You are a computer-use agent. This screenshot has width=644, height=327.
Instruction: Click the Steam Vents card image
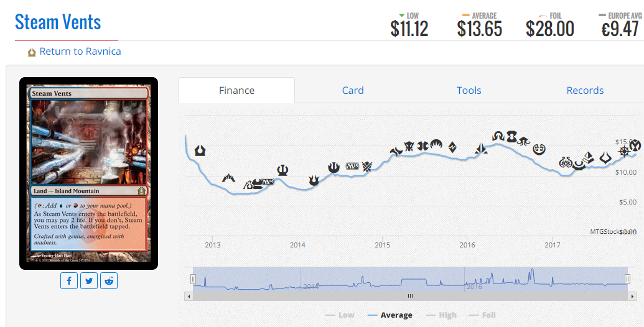click(89, 173)
